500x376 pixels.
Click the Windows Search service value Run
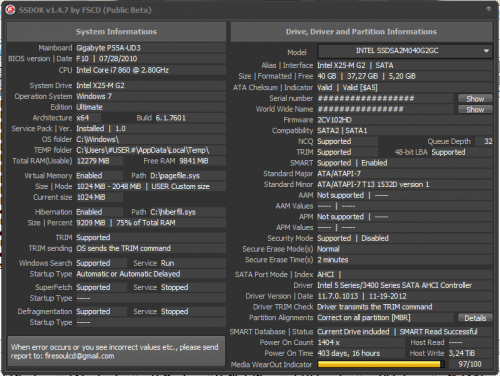pos(167,263)
